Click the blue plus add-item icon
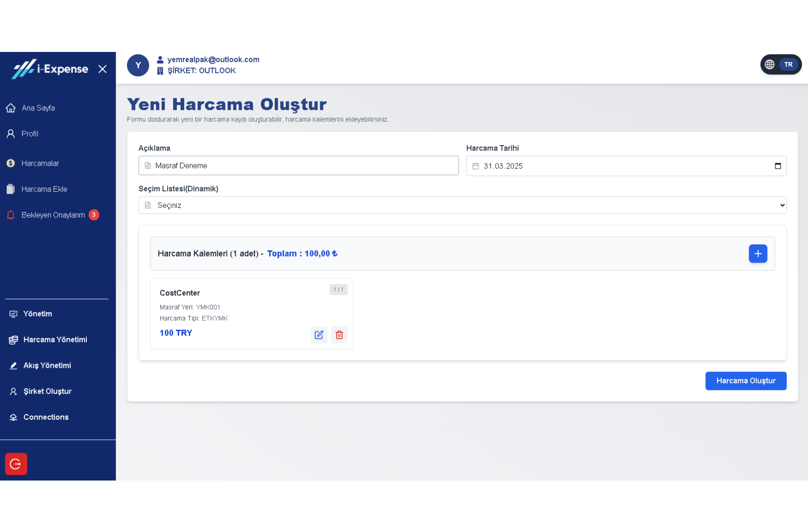The image size is (808, 532). [757, 254]
